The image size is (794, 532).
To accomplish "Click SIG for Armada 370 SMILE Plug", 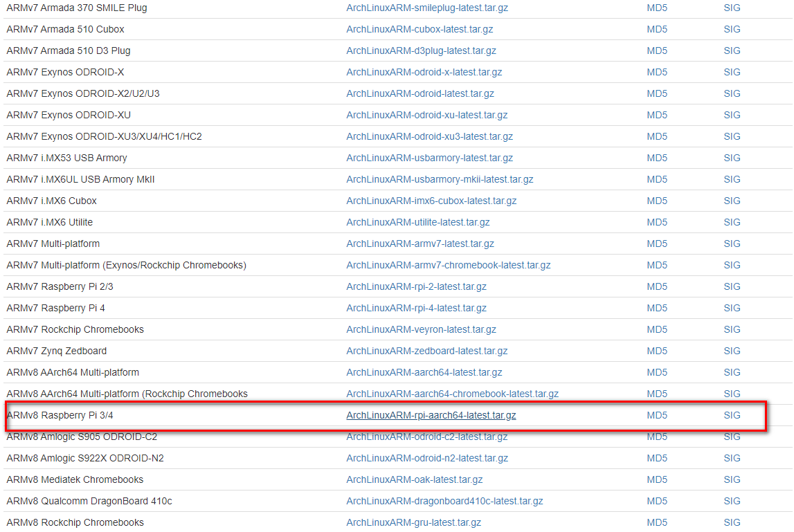I will pos(732,8).
